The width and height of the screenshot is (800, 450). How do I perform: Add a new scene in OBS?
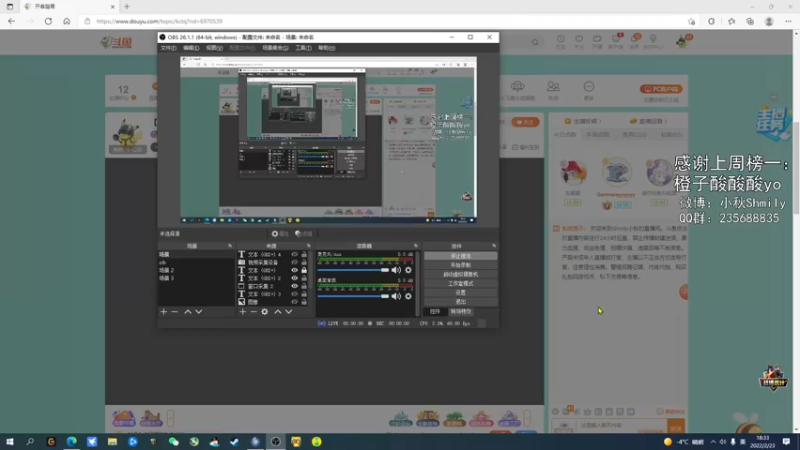point(164,311)
